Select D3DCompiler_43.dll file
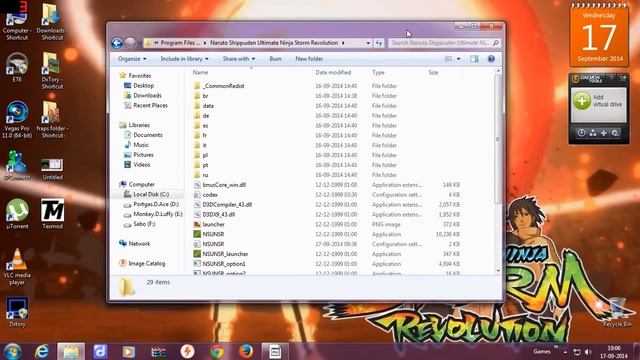Screen dimensions: 640x360 227,204
